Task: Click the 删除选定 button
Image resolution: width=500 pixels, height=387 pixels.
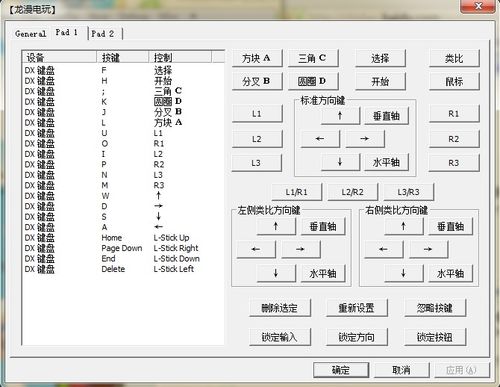Action: pos(280,308)
